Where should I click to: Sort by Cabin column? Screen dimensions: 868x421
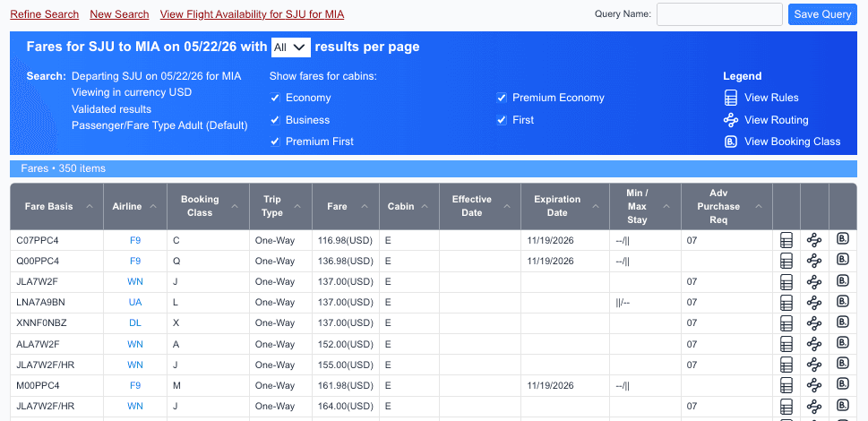tap(409, 206)
